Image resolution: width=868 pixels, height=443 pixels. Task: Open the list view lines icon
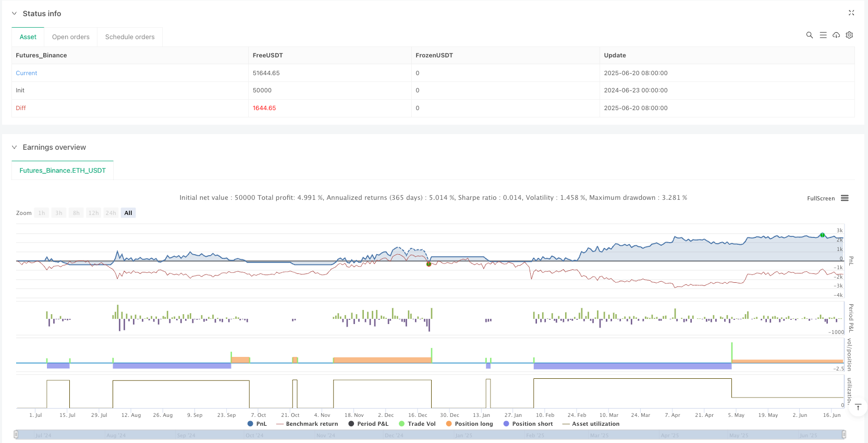pos(823,35)
